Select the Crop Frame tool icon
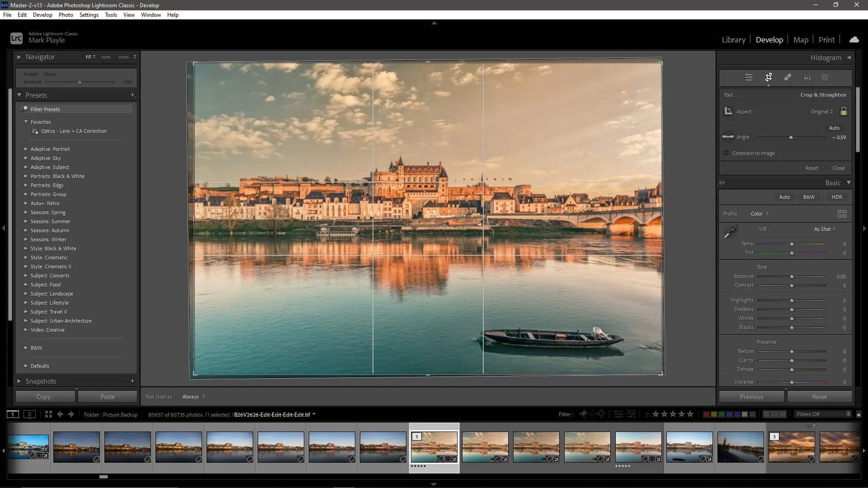 [x=728, y=111]
